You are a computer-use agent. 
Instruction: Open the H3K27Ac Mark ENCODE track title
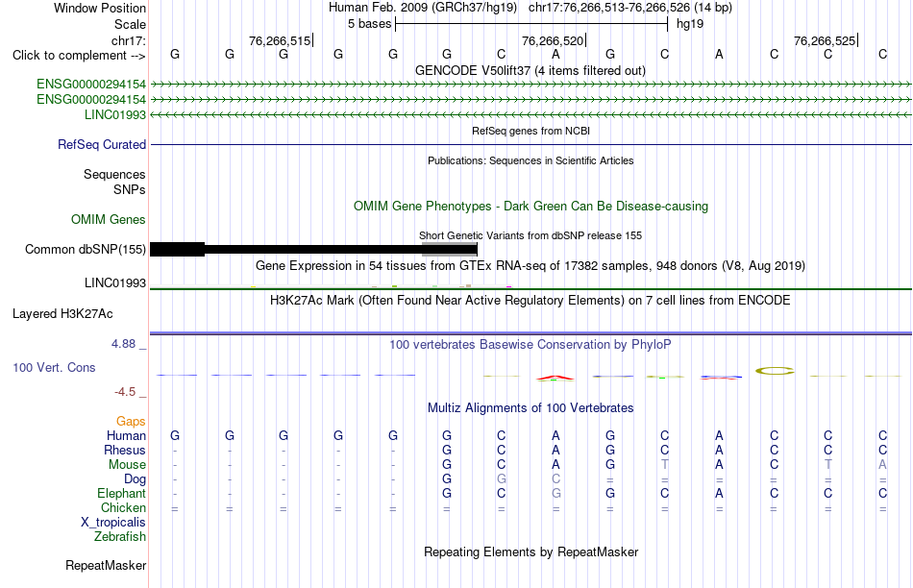pos(531,301)
